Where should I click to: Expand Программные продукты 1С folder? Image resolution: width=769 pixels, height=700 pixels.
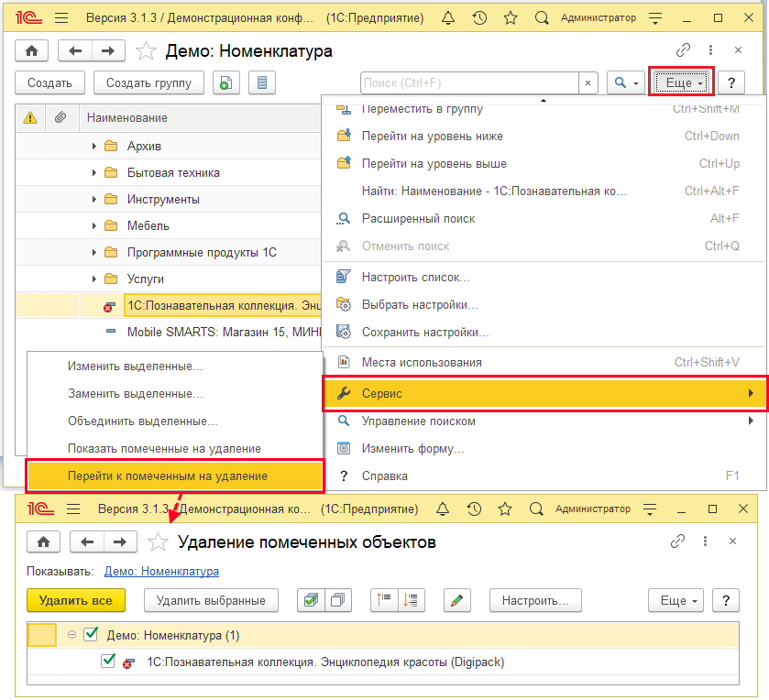(93, 252)
